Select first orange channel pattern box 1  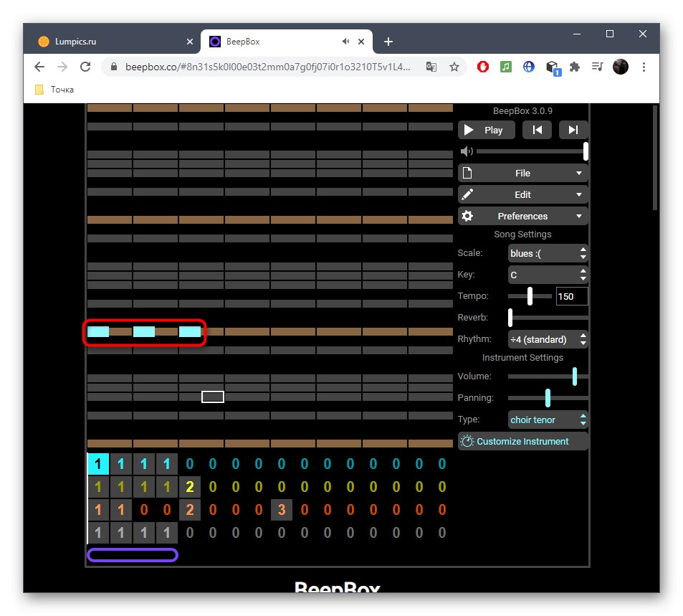(98, 510)
